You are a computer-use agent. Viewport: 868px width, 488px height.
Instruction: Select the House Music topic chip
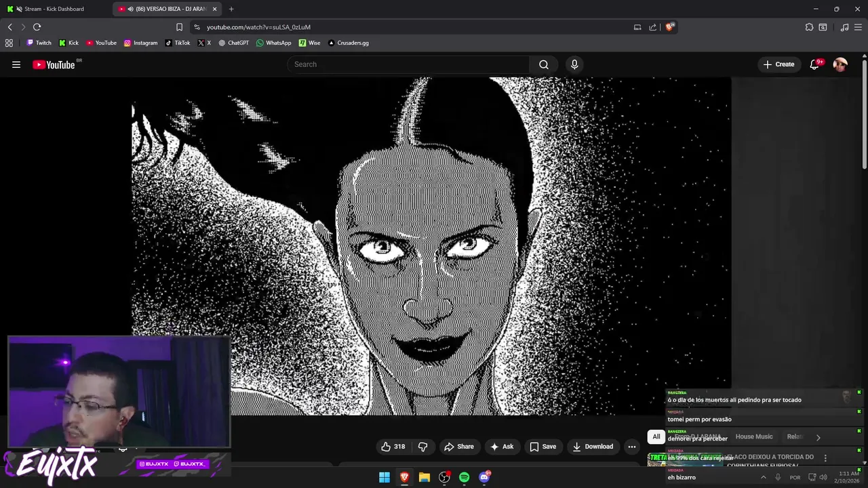coord(754,437)
